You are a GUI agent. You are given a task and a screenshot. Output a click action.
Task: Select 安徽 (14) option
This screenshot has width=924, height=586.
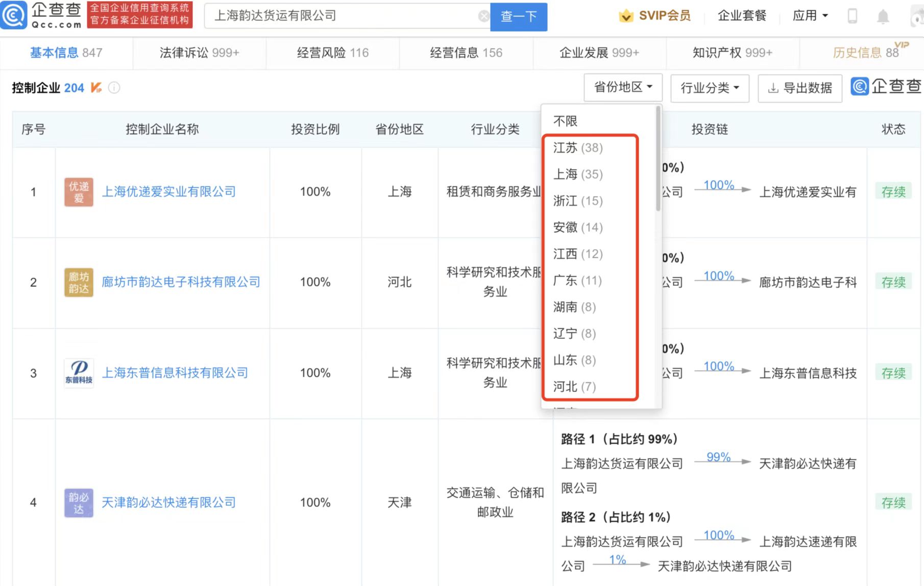[578, 227]
